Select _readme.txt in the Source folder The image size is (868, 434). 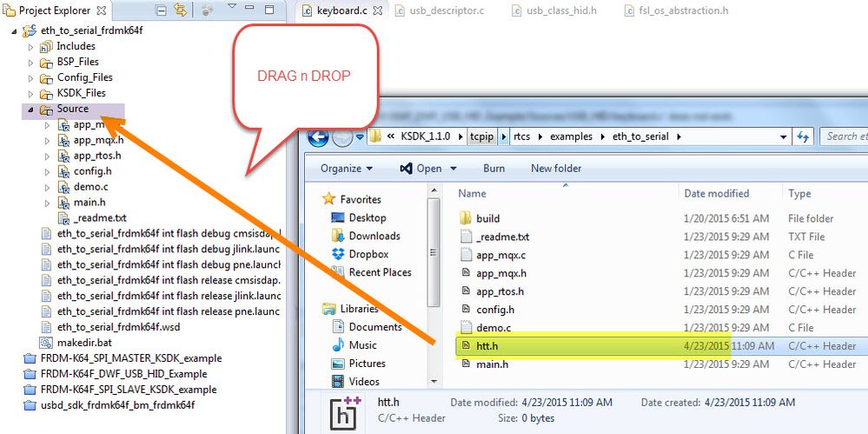pos(100,217)
